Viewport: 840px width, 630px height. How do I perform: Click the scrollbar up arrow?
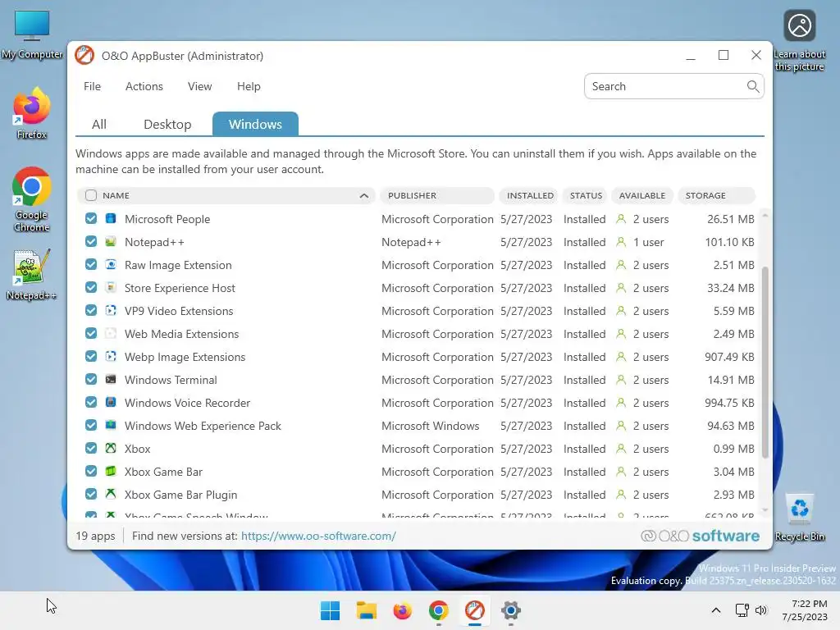point(765,216)
